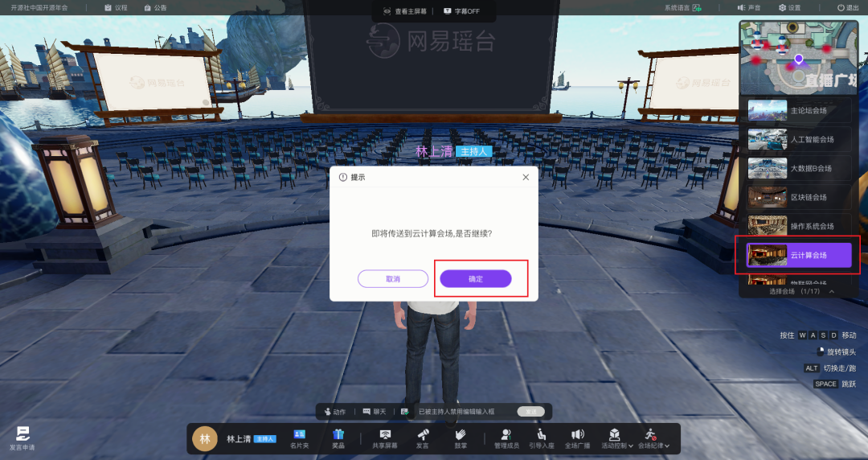Open the 聊天 chat panel
Image resolution: width=868 pixels, height=460 pixels.
click(x=375, y=412)
